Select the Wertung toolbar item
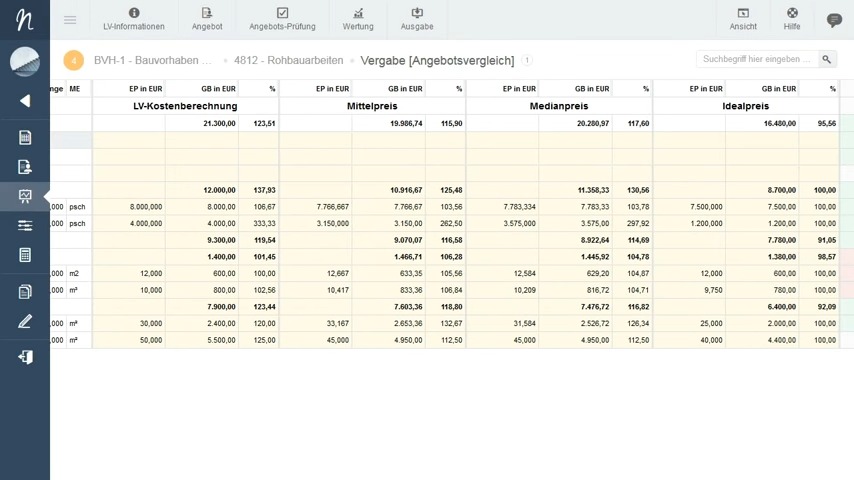Image resolution: width=854 pixels, height=480 pixels. 358,19
